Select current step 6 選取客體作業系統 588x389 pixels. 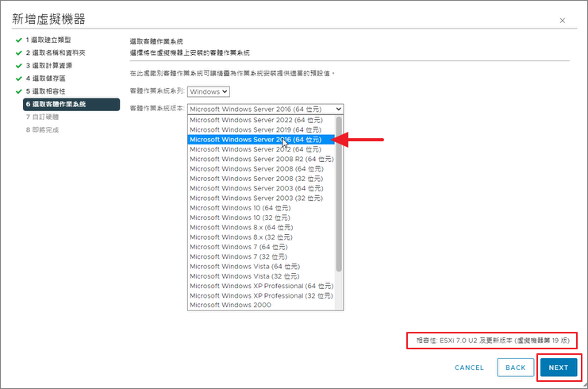(x=71, y=104)
